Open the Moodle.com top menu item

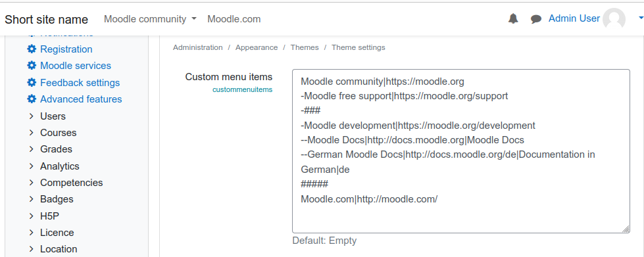(234, 19)
